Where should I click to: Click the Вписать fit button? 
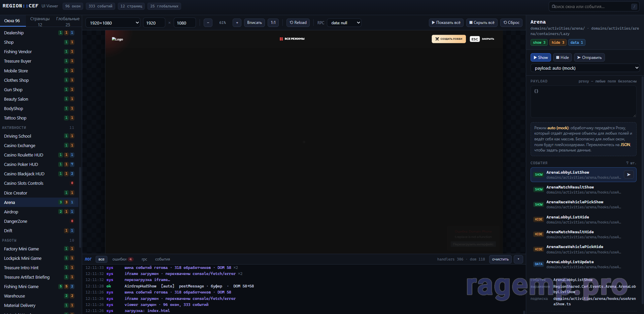tap(255, 23)
